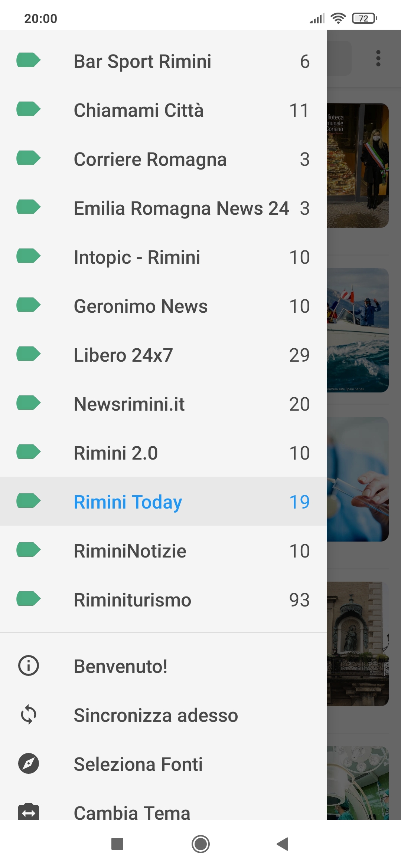This screenshot has width=401, height=868.
Task: Tap the compass icon for Seleziona Fonti
Action: click(29, 763)
